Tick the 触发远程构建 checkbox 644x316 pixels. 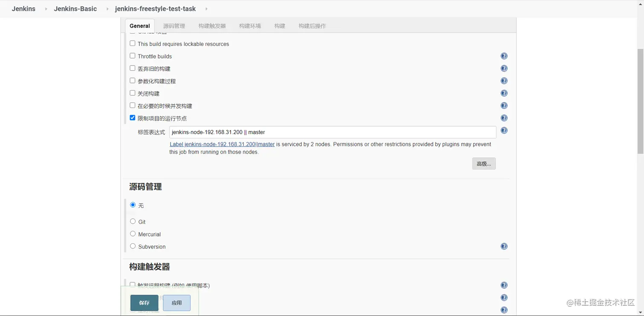(x=132, y=285)
